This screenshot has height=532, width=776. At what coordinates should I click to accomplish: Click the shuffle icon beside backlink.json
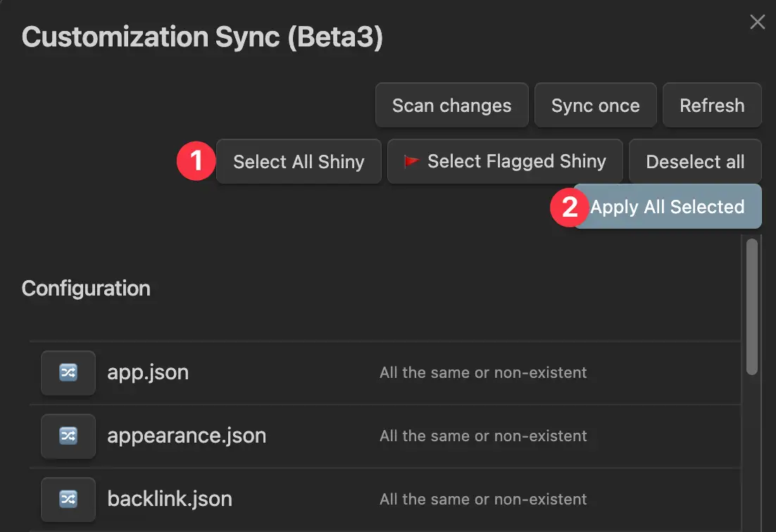(68, 500)
